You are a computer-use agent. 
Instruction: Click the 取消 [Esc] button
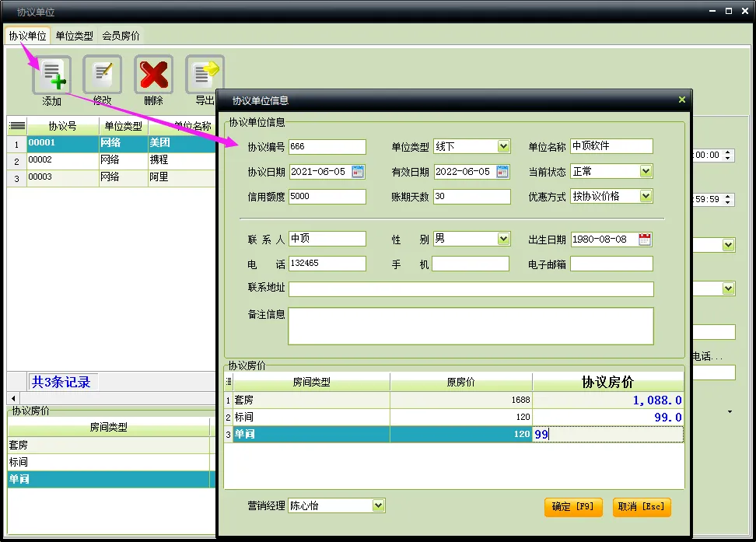[642, 507]
